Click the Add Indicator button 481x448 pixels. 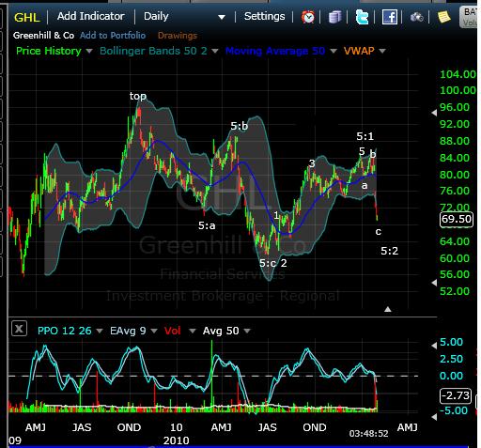point(91,16)
